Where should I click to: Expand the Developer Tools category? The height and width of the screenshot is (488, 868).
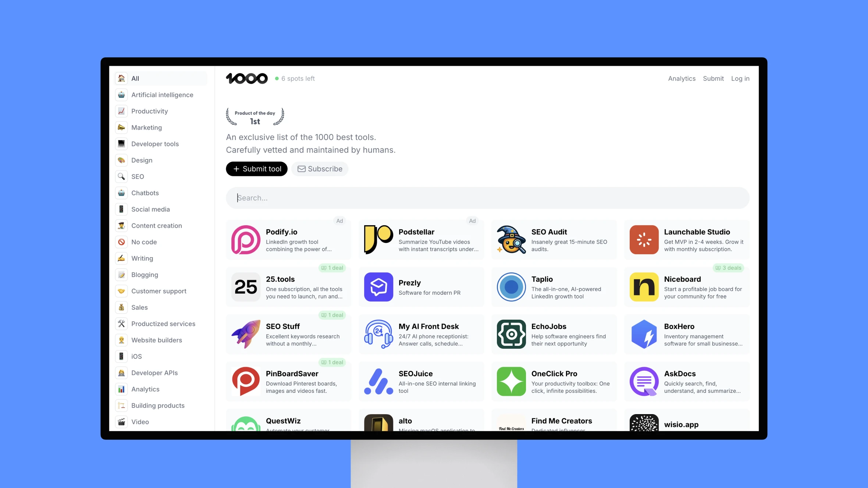(155, 144)
